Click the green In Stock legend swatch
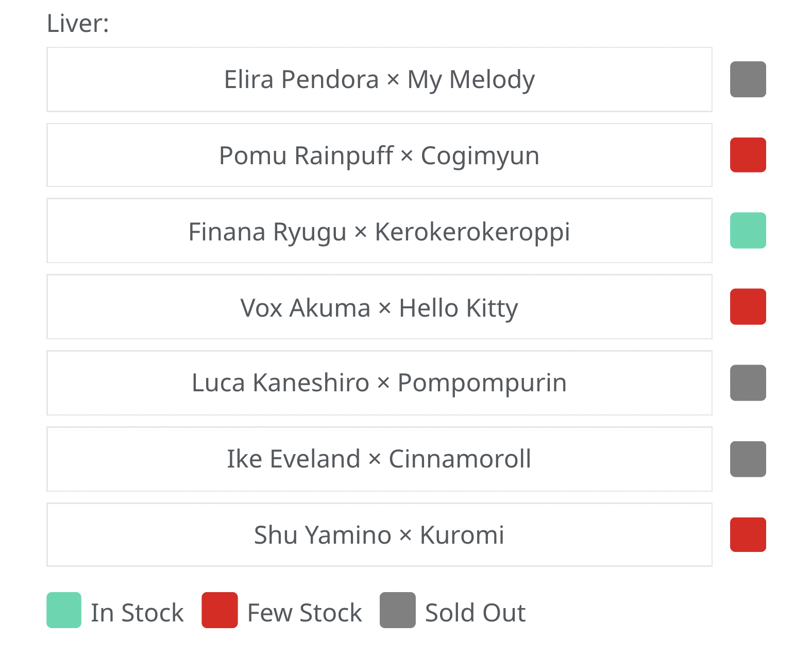 click(64, 610)
